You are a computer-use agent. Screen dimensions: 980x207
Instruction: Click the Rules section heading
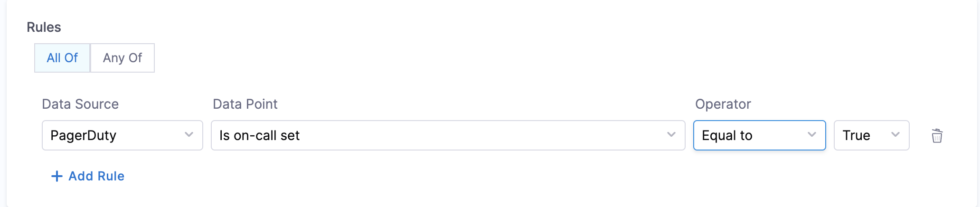pos(44,28)
